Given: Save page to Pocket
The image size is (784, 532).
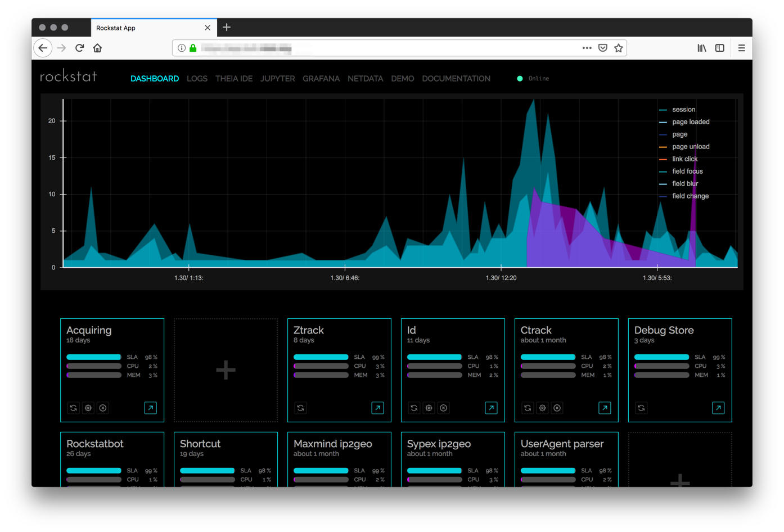Looking at the screenshot, I should [x=603, y=48].
